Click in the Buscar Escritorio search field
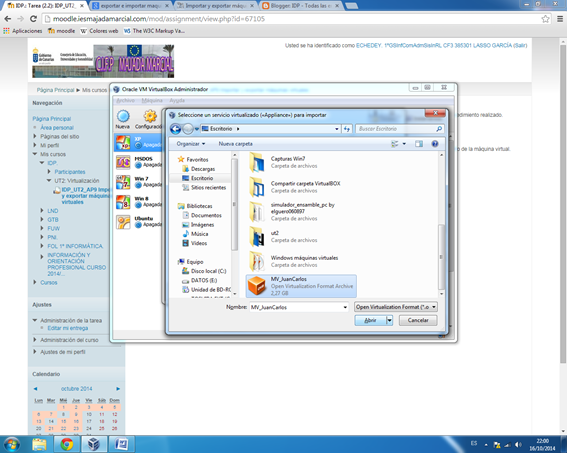567x453 pixels. tap(395, 129)
